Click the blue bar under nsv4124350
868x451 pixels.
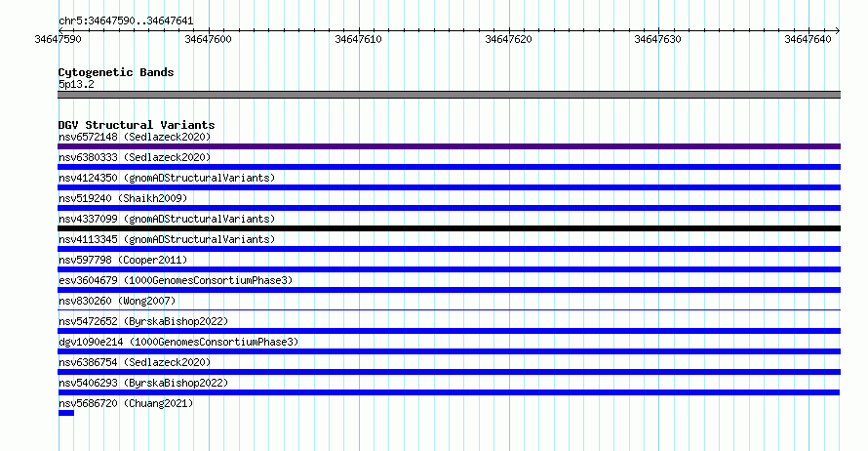point(449,187)
